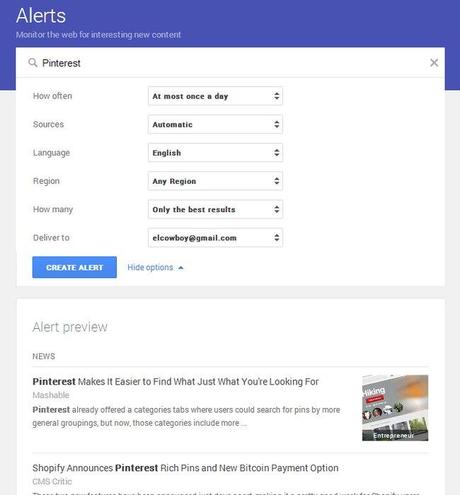Click the Pinterest already offered snippet text

[x=186, y=416]
